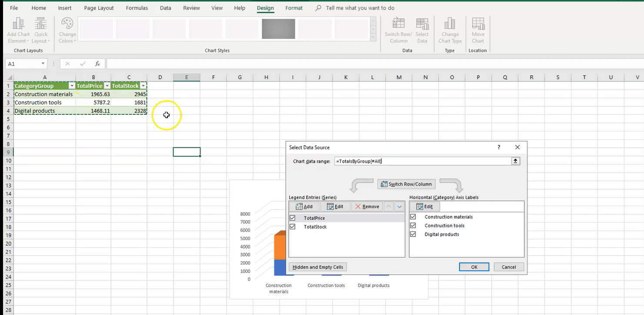Click the Select Data ribbon icon

pyautogui.click(x=422, y=24)
